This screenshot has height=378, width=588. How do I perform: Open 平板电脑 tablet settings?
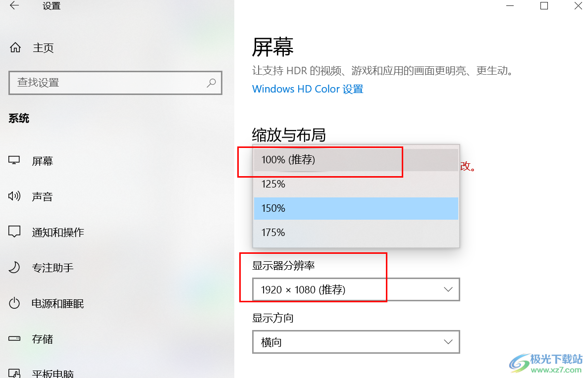click(x=53, y=373)
